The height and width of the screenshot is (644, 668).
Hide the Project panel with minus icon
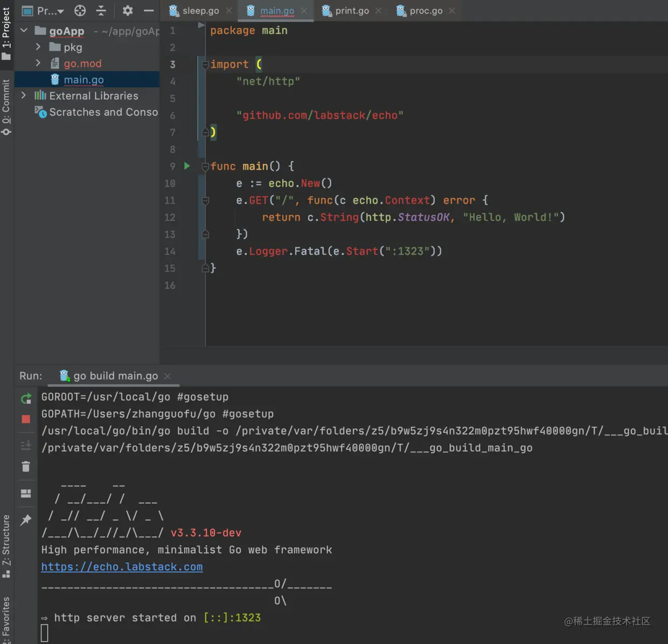pyautogui.click(x=149, y=10)
